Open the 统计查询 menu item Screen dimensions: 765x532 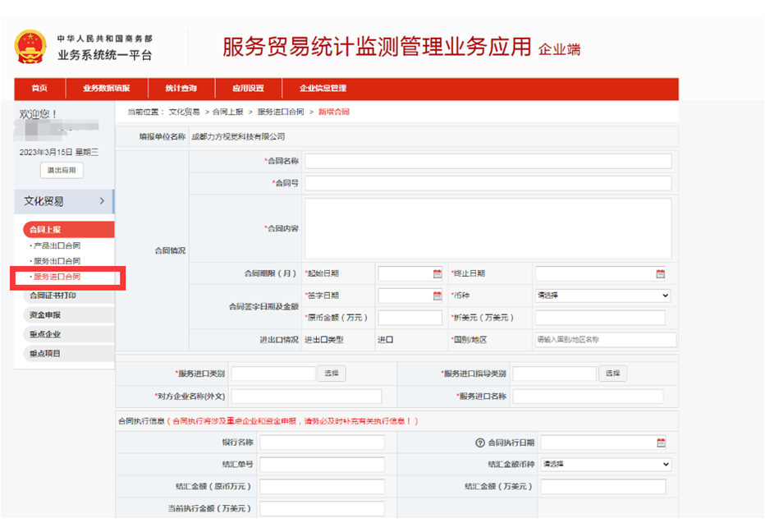[181, 89]
